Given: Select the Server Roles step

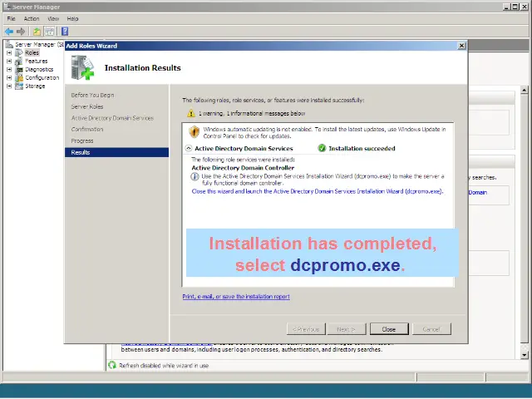Looking at the screenshot, I should pyautogui.click(x=87, y=106).
